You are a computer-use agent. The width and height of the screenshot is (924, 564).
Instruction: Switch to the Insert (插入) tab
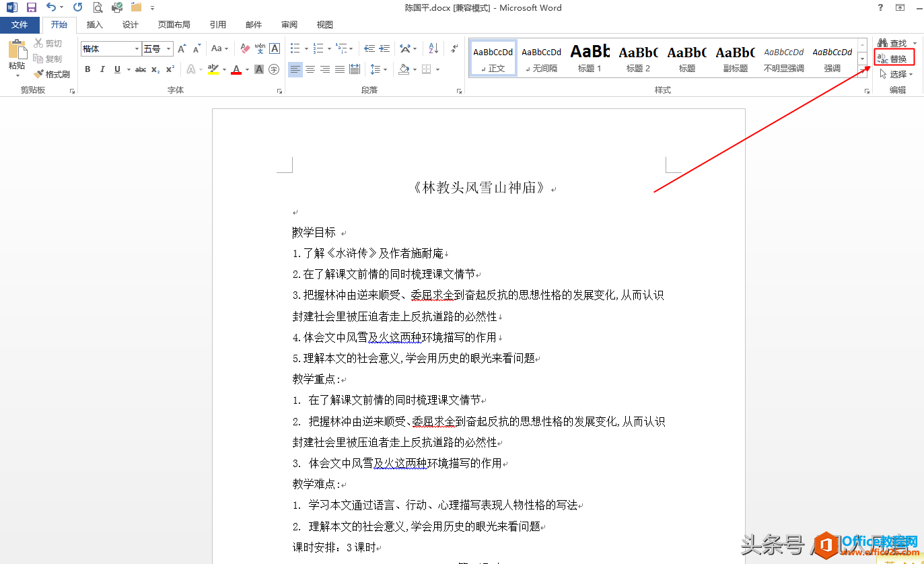point(95,25)
